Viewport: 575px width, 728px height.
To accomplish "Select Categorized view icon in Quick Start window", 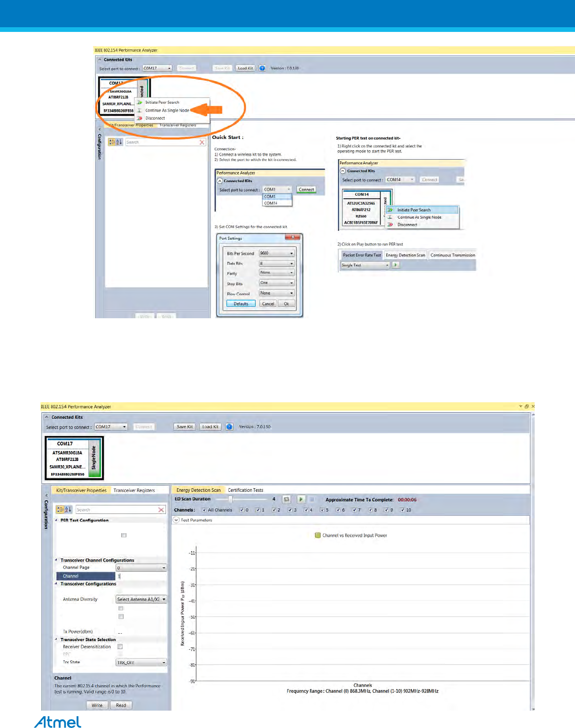I will (x=112, y=142).
